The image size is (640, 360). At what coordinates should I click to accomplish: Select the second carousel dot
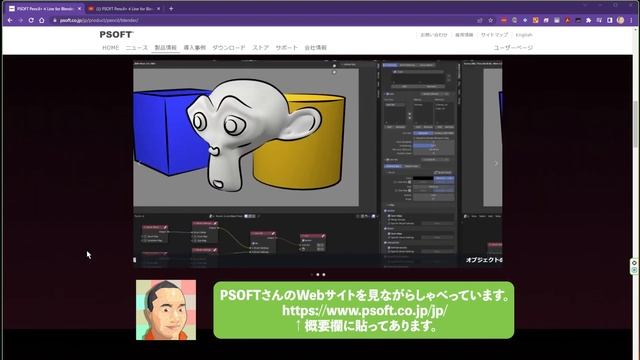coord(318,275)
